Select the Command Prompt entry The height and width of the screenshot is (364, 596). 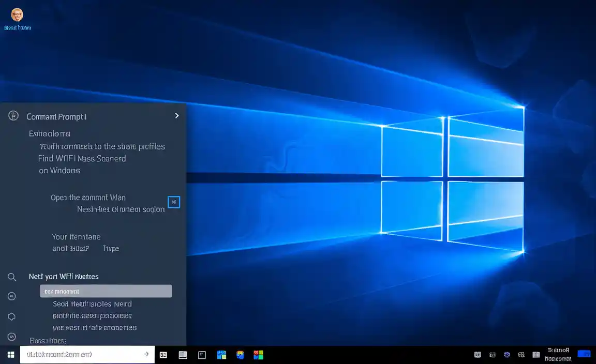point(57,117)
